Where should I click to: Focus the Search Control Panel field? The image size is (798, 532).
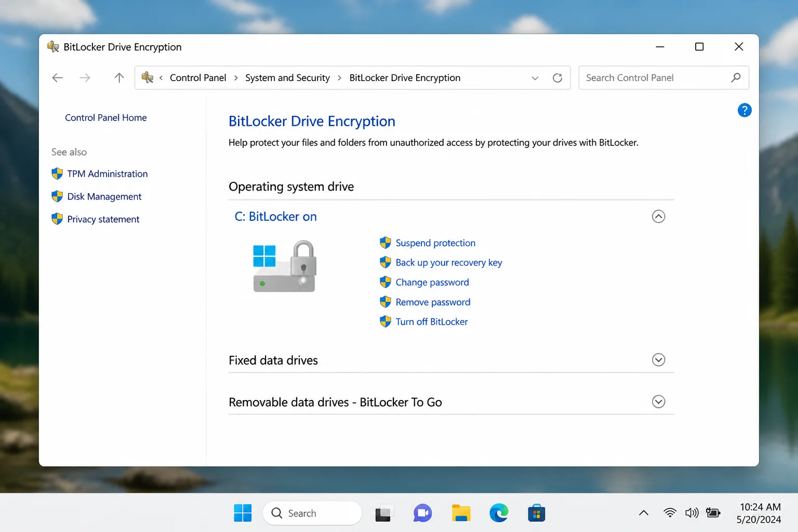(663, 78)
